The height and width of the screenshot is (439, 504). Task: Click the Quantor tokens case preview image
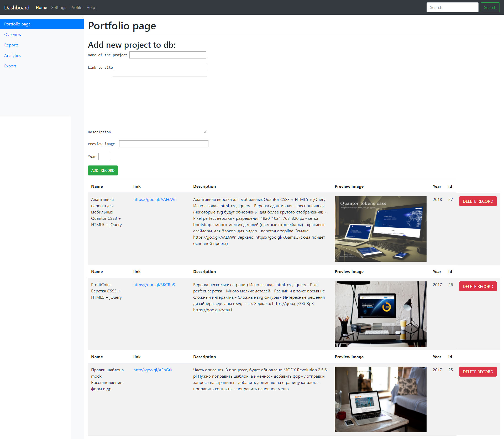click(380, 229)
